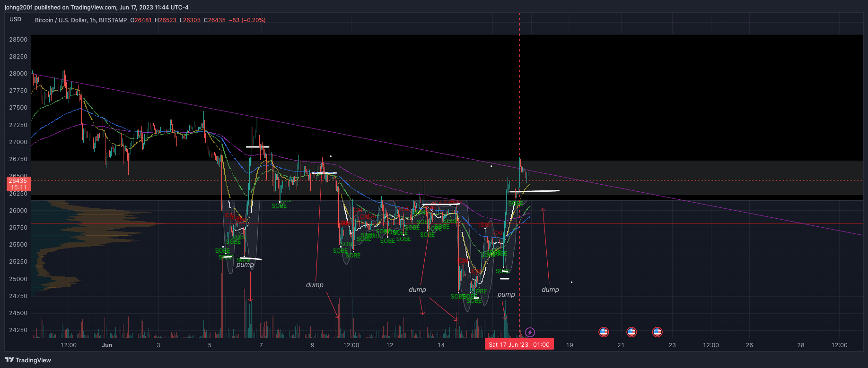The image size is (868, 368).
Task: Click the 27500 price axis label
Action: click(x=18, y=108)
